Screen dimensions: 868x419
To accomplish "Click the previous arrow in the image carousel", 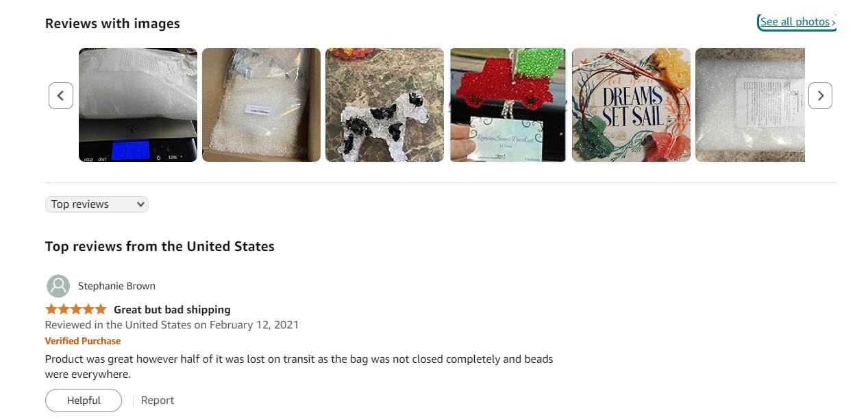I will coord(60,95).
